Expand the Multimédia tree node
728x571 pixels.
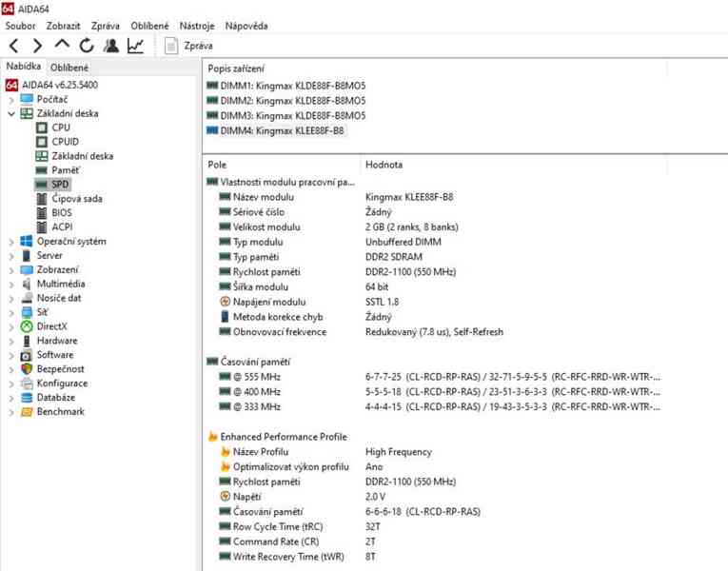11,285
